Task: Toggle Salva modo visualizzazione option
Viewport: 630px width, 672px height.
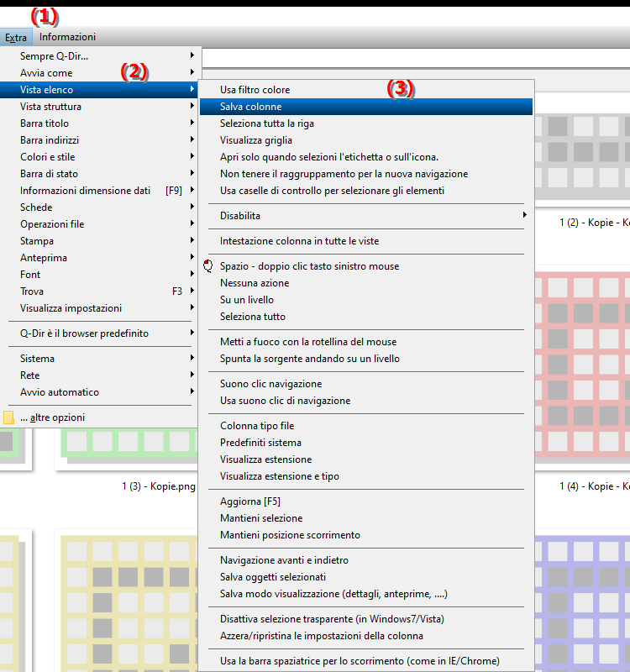Action: (366, 594)
